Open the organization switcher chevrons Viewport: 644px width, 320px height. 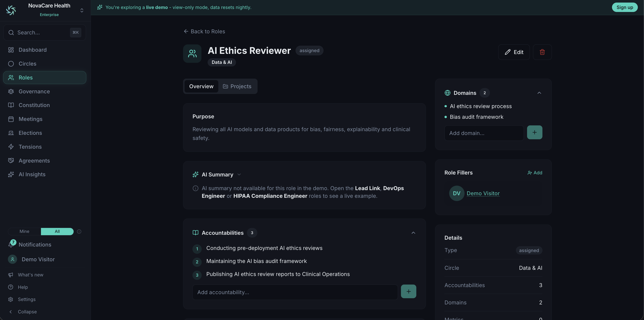[x=82, y=10]
